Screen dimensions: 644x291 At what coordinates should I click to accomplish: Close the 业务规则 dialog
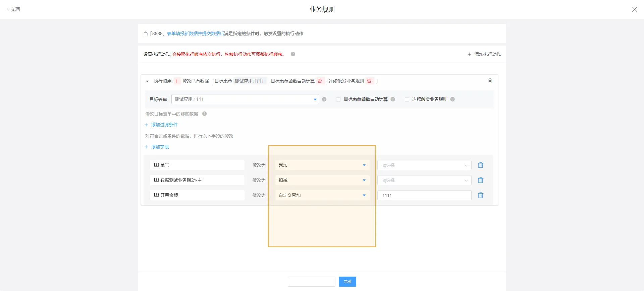(634, 9)
